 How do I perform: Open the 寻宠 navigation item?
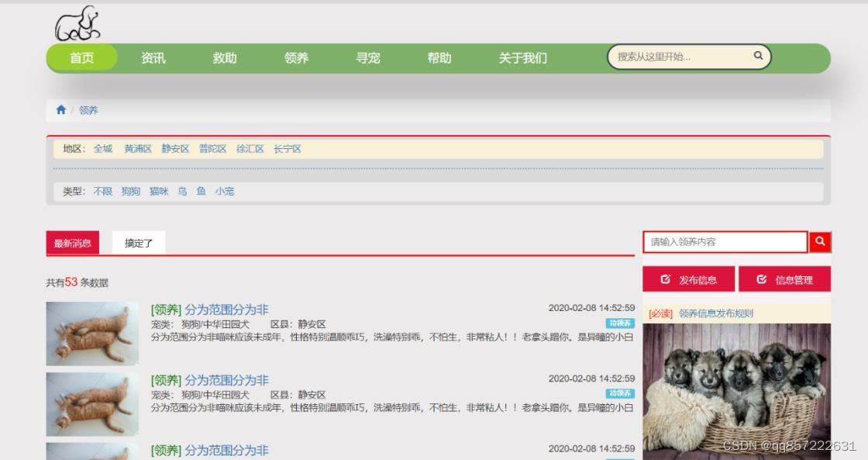coord(367,57)
